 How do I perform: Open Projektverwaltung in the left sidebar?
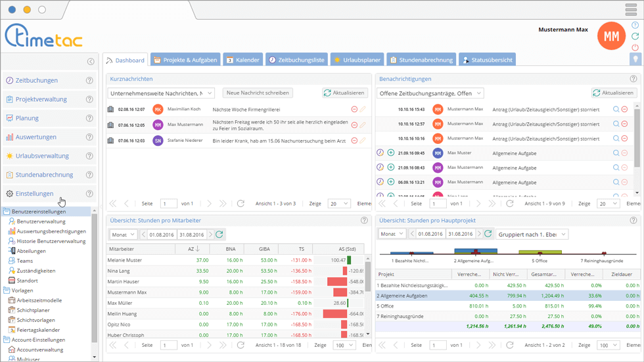41,100
